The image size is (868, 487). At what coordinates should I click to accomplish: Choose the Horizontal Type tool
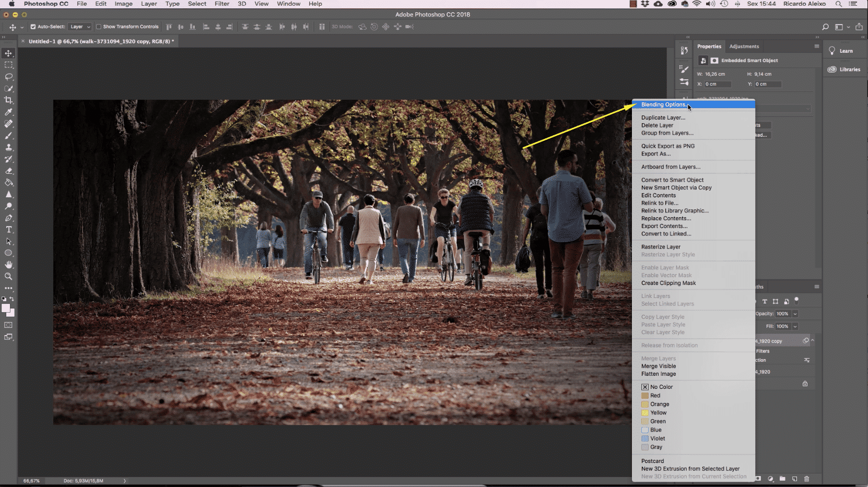pyautogui.click(x=8, y=230)
